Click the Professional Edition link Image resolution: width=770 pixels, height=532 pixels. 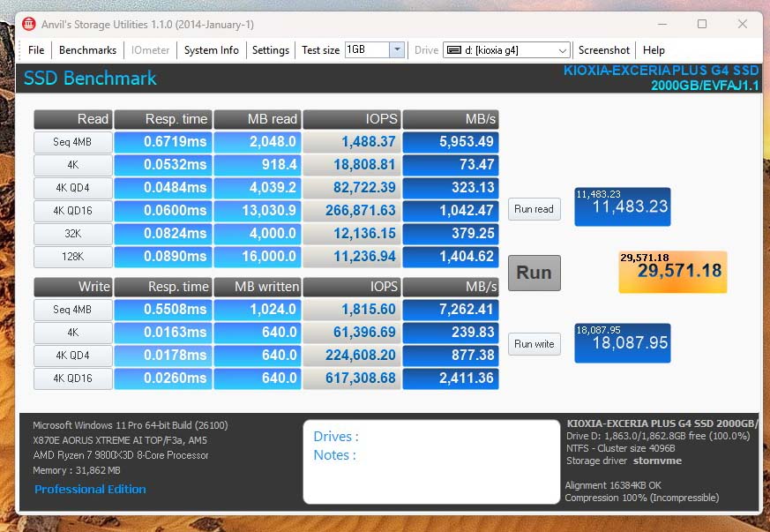click(90, 489)
